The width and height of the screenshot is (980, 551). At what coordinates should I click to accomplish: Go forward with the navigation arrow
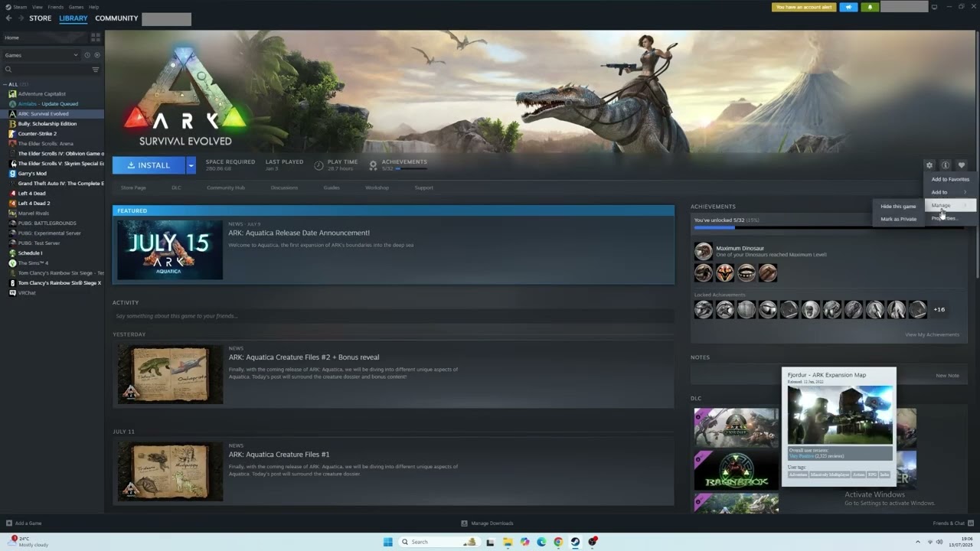pos(21,18)
